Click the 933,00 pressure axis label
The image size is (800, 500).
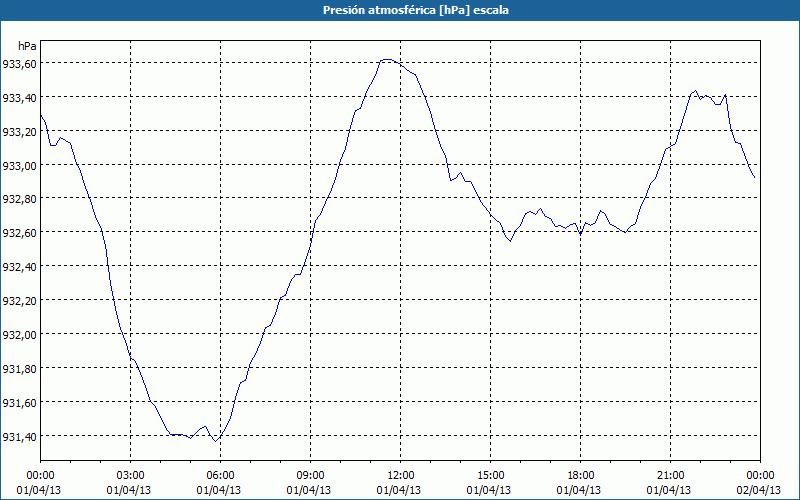19,165
